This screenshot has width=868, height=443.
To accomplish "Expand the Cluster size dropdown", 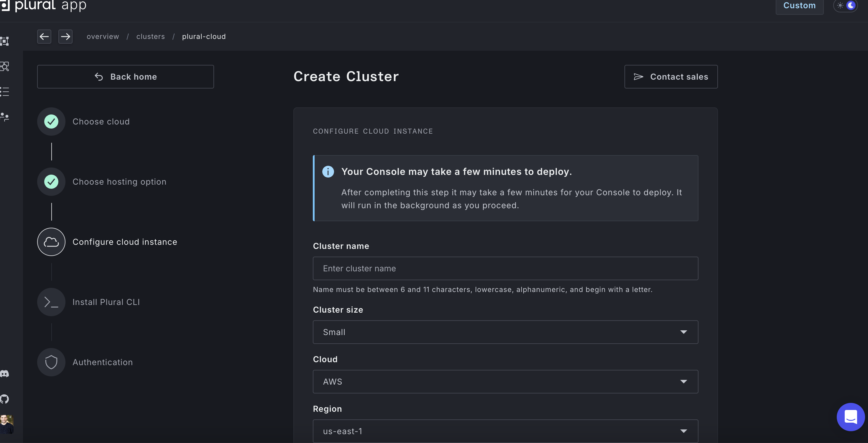I will [x=505, y=332].
